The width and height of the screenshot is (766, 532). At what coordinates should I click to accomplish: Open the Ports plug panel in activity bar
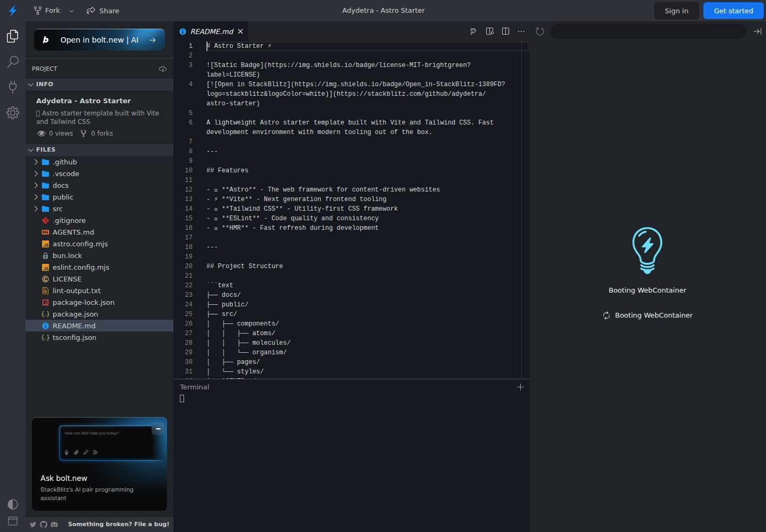pos(13,87)
